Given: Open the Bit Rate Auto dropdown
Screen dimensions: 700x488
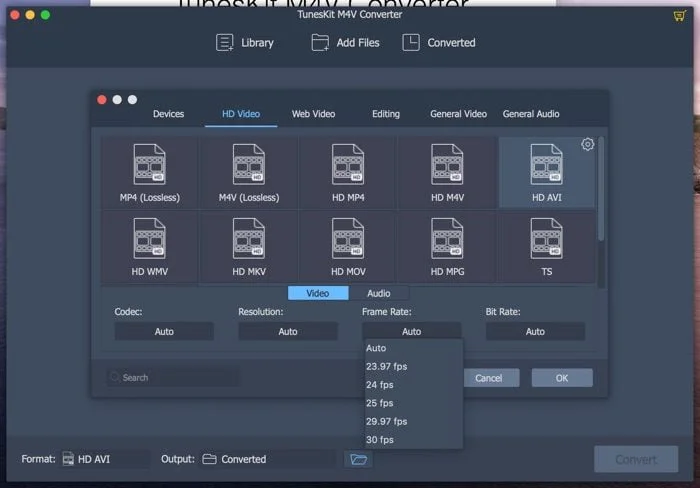Looking at the screenshot, I should 535,331.
